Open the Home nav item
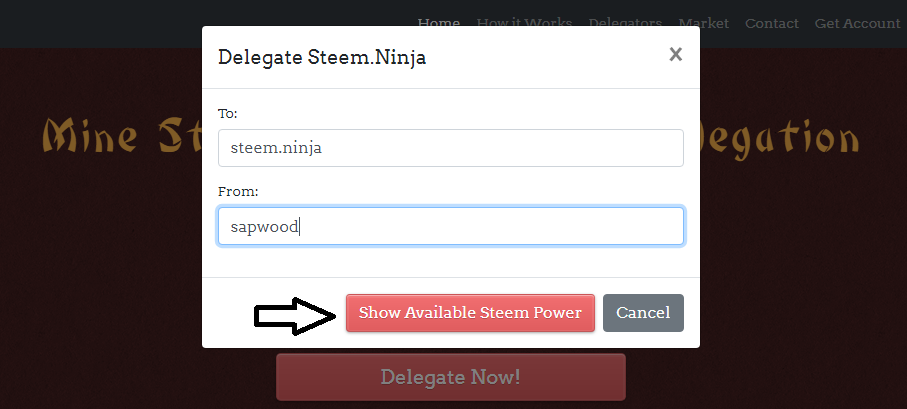This screenshot has width=907, height=409. click(x=438, y=23)
